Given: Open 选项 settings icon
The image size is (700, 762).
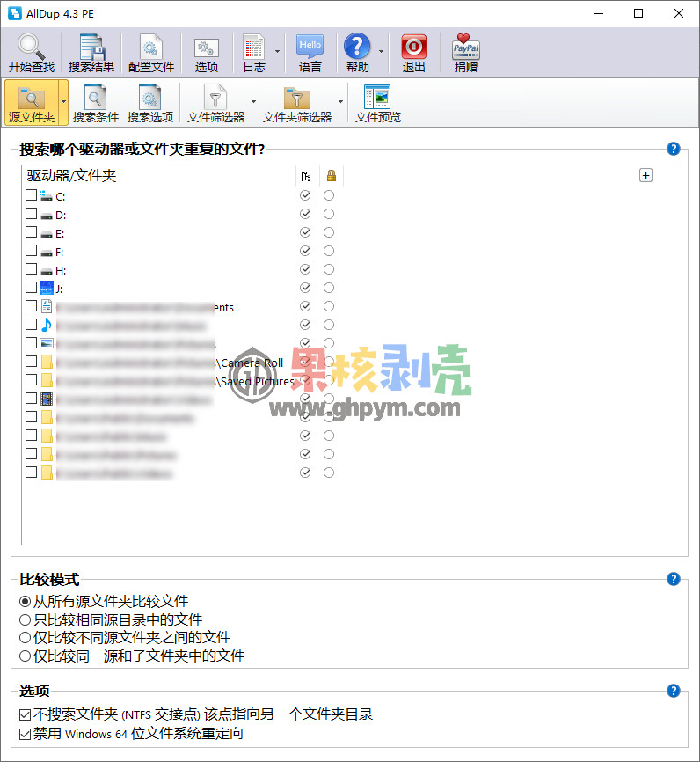Looking at the screenshot, I should [x=207, y=53].
